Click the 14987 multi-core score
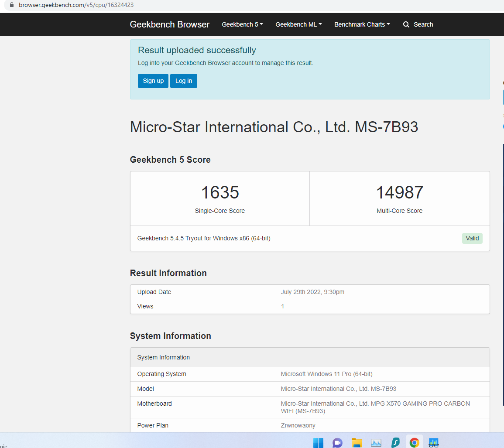Screen dimensions: 504x448 pyautogui.click(x=400, y=192)
